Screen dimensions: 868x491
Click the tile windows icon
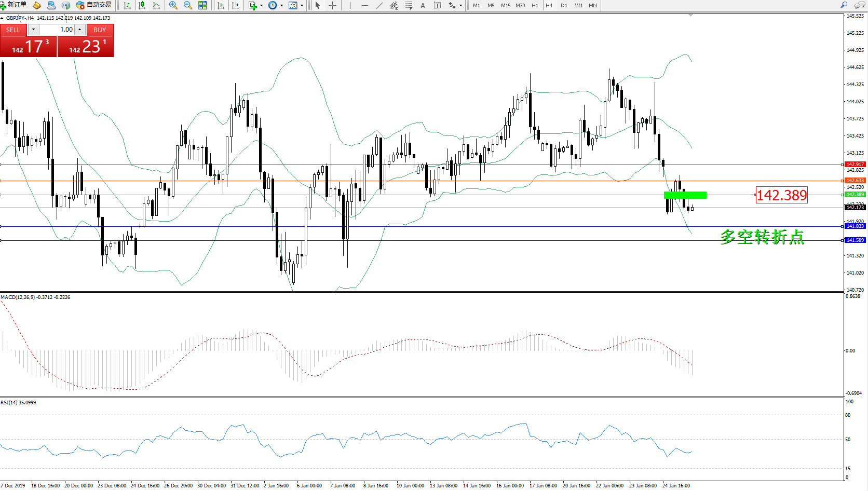(202, 5)
